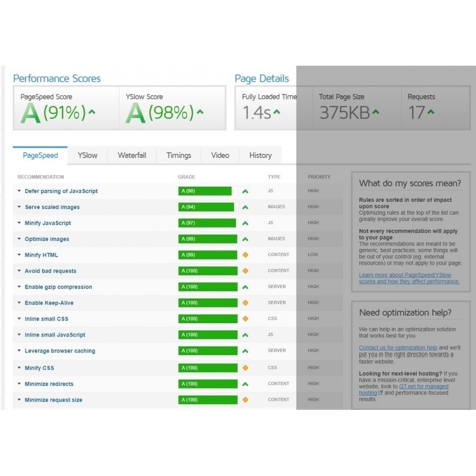This screenshot has width=476, height=476.
Task: Open the Leverage browser caching recommendation
Action: coord(60,351)
